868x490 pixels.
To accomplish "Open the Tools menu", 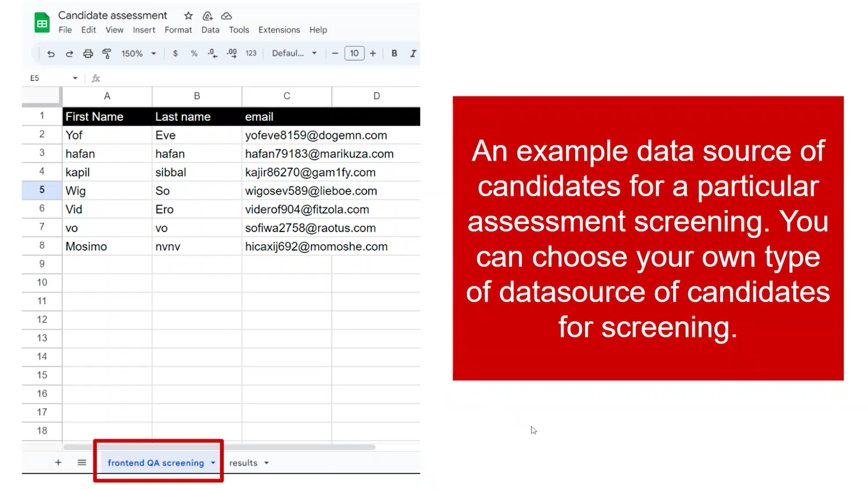I will tap(239, 30).
